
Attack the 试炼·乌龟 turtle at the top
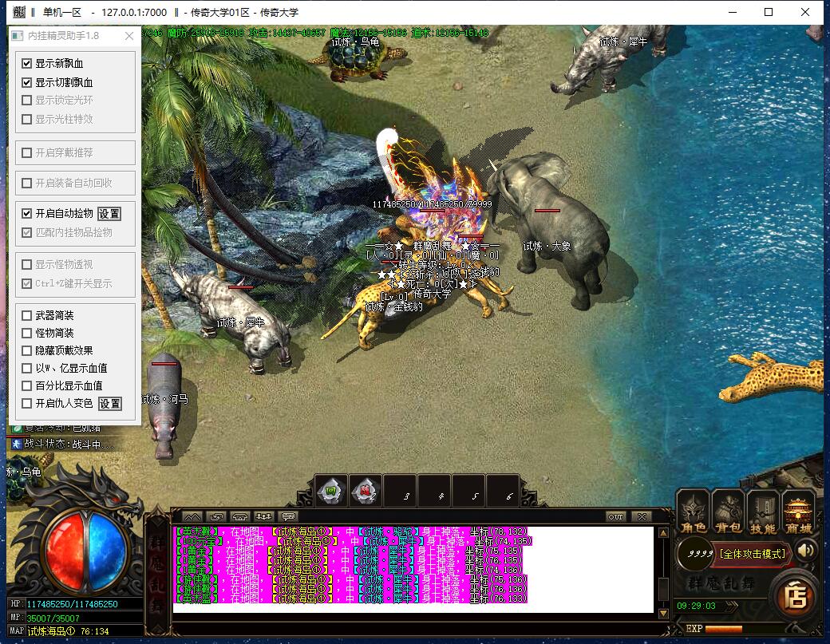(356, 58)
